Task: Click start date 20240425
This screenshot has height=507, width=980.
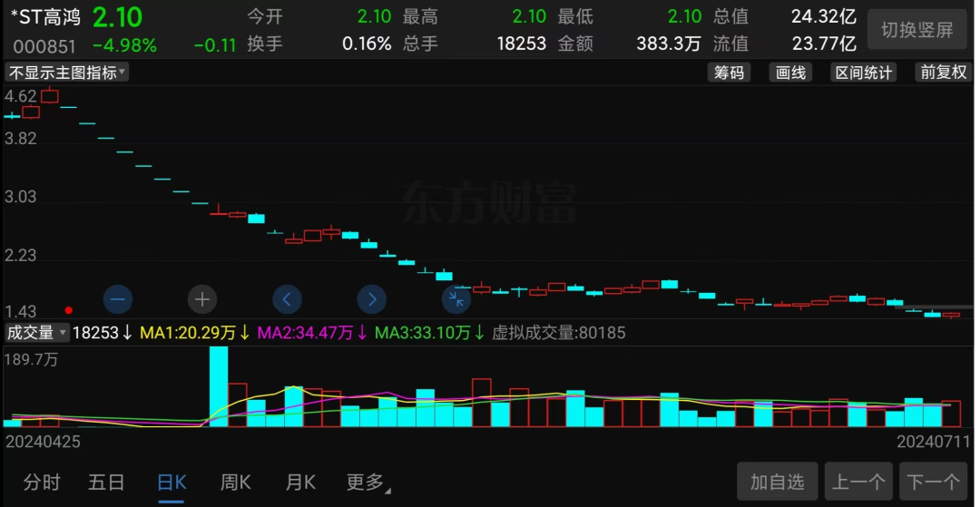Action: click(44, 442)
